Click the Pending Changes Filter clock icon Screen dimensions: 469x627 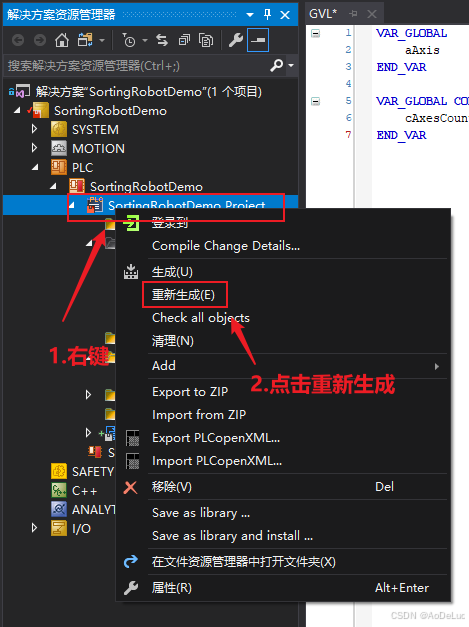(129, 40)
